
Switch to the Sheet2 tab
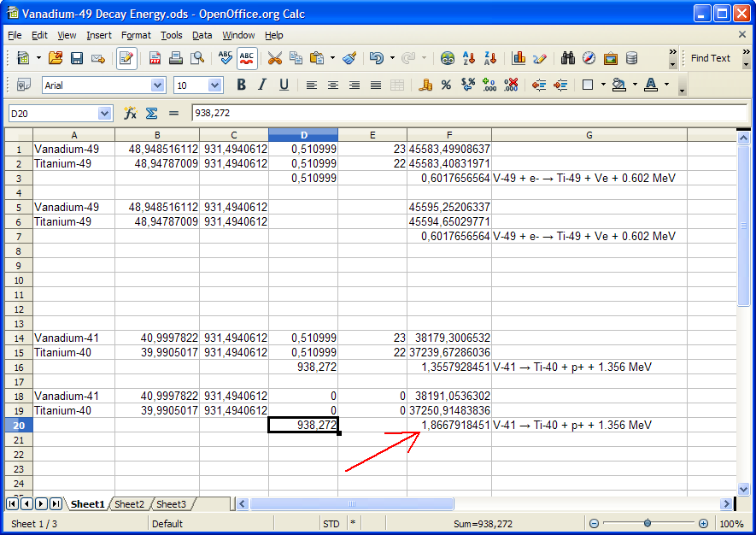click(x=129, y=504)
